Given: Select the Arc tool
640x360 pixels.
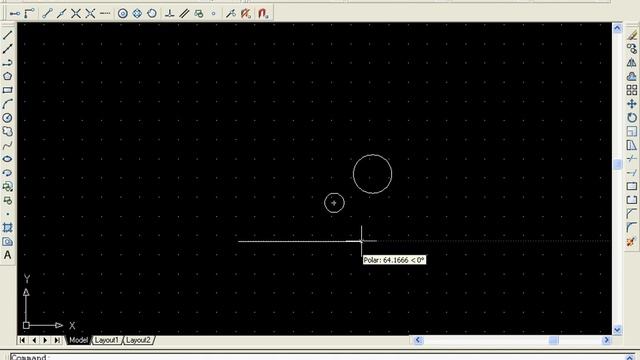Looking at the screenshot, I should coord(7,104).
